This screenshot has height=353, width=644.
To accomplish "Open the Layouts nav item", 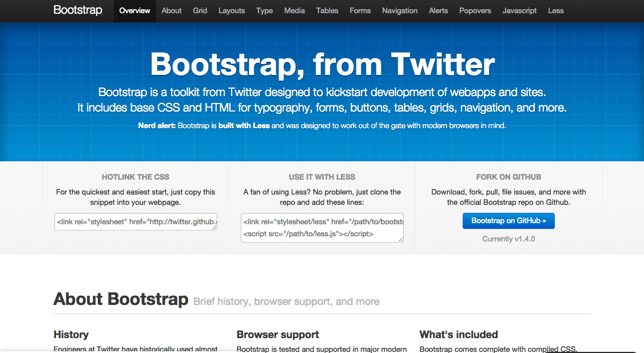I will (x=232, y=11).
